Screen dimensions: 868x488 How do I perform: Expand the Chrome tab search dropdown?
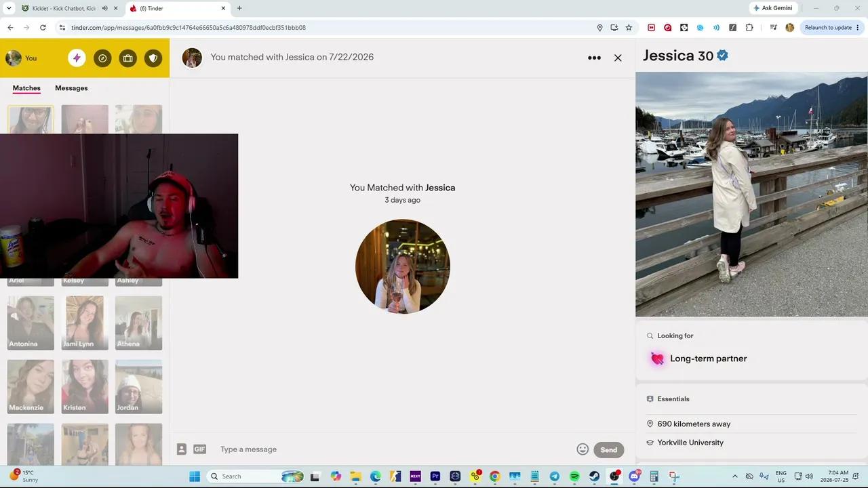coord(9,8)
